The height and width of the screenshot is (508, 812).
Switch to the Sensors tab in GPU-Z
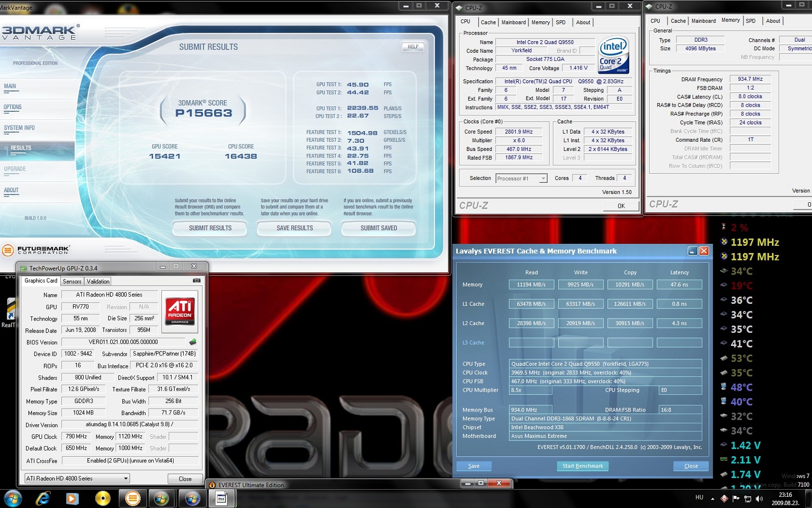(72, 281)
